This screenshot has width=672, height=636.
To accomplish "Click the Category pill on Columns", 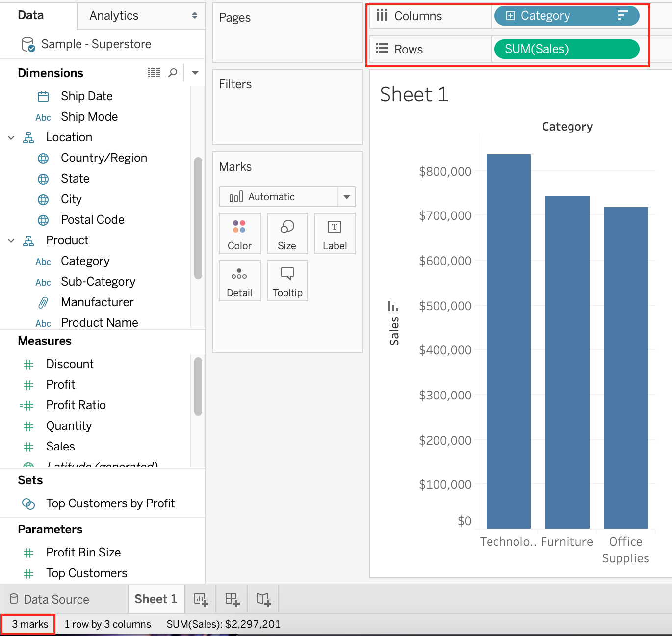I will (567, 16).
